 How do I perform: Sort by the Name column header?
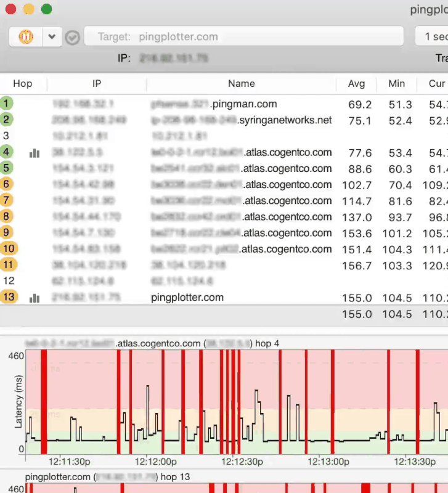[241, 84]
